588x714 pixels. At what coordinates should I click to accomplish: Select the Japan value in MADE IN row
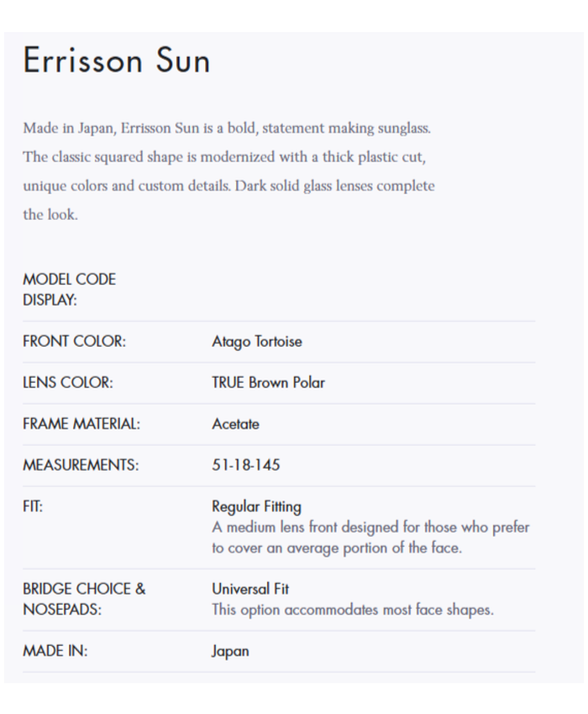pos(230,651)
